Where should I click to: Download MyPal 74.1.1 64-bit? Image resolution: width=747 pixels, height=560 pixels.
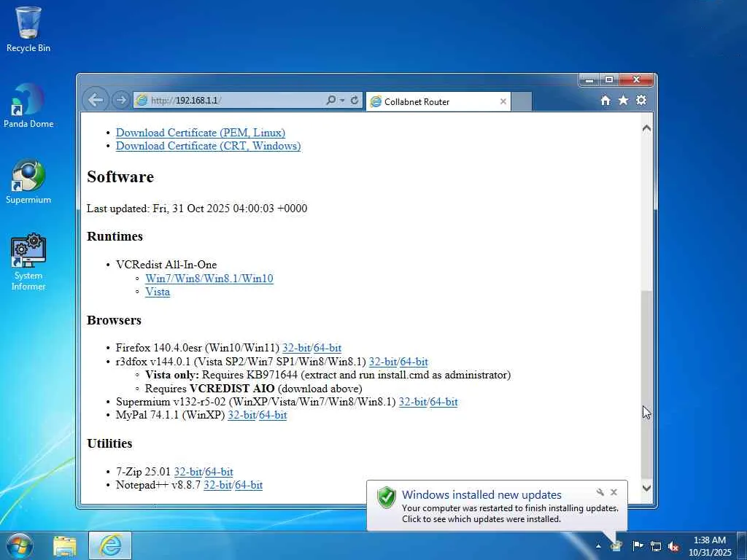[273, 415]
